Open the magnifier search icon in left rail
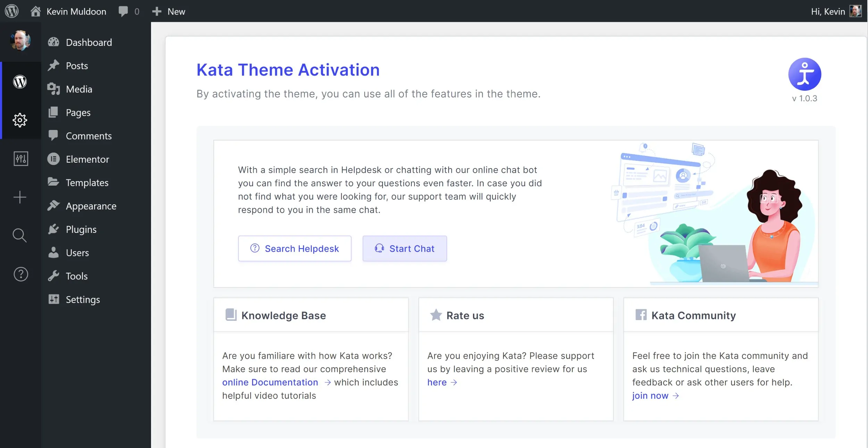This screenshot has width=868, height=448. pyautogui.click(x=20, y=236)
